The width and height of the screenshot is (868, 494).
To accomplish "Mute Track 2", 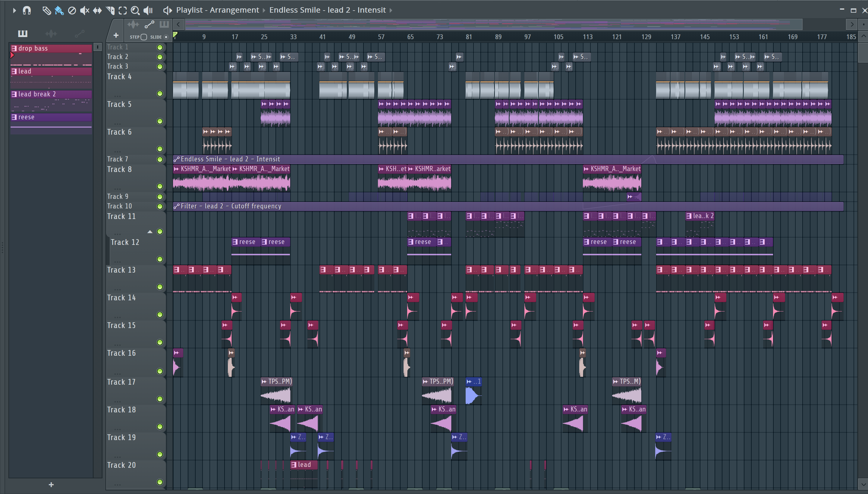I will (x=159, y=57).
